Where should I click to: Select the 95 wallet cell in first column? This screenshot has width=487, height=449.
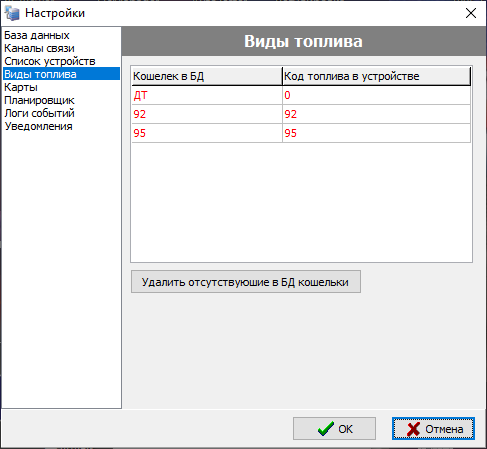207,133
